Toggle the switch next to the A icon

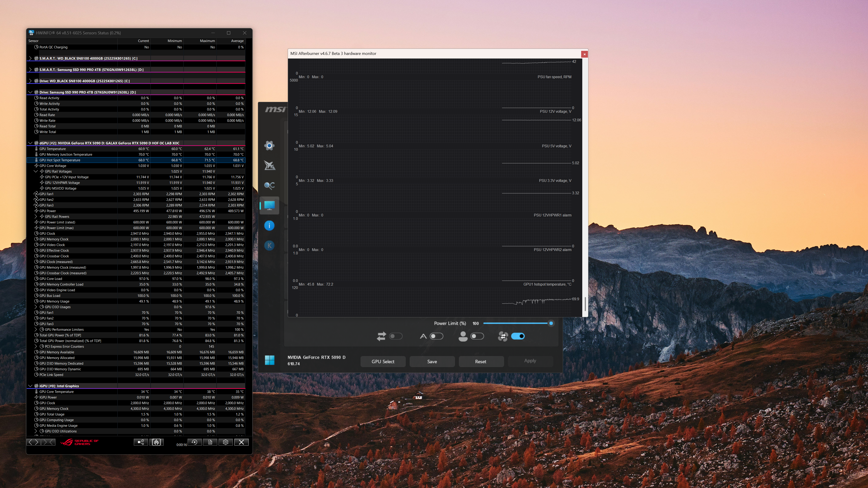click(437, 336)
